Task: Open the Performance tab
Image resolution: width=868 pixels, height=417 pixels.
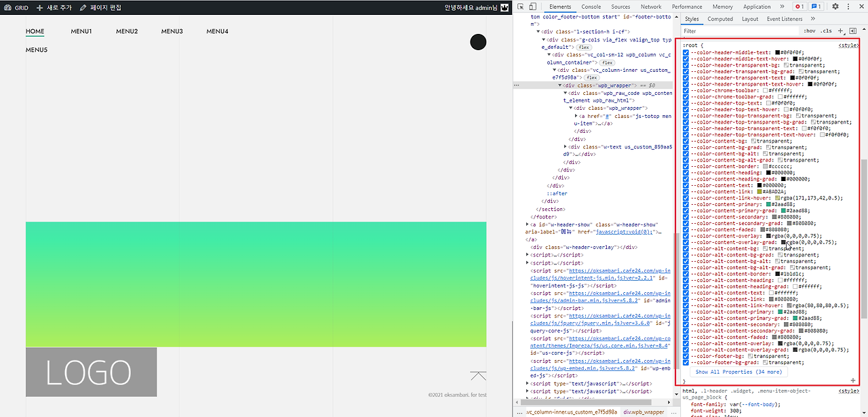Action: tap(687, 7)
